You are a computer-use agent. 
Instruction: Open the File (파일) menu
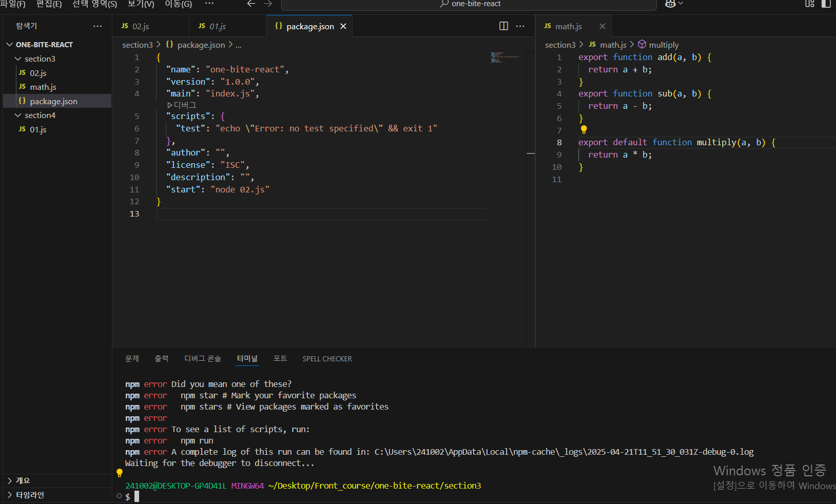pos(13,4)
